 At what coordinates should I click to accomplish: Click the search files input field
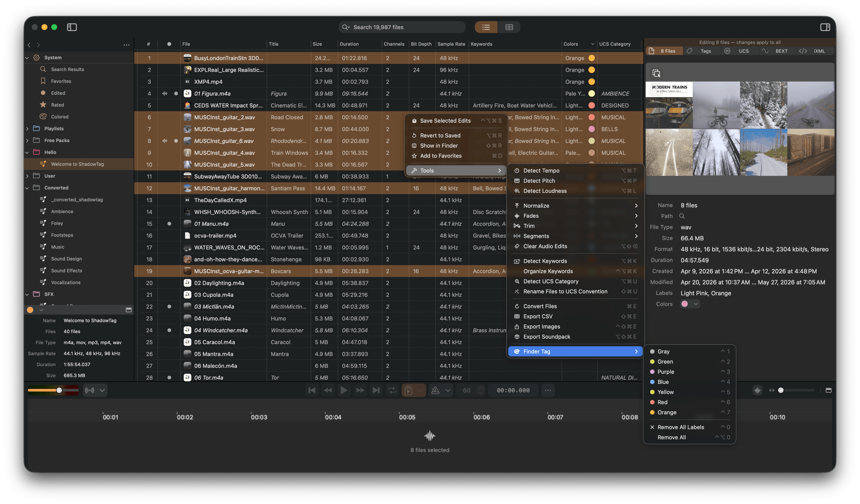[402, 27]
